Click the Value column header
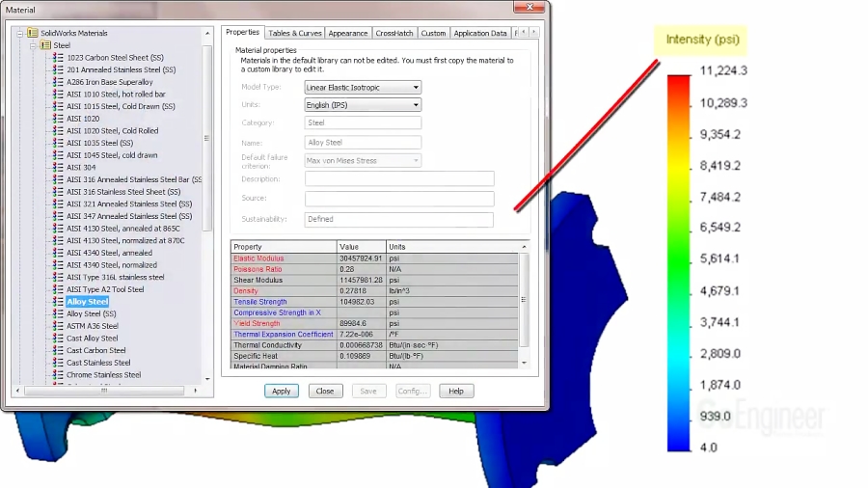 coord(362,247)
